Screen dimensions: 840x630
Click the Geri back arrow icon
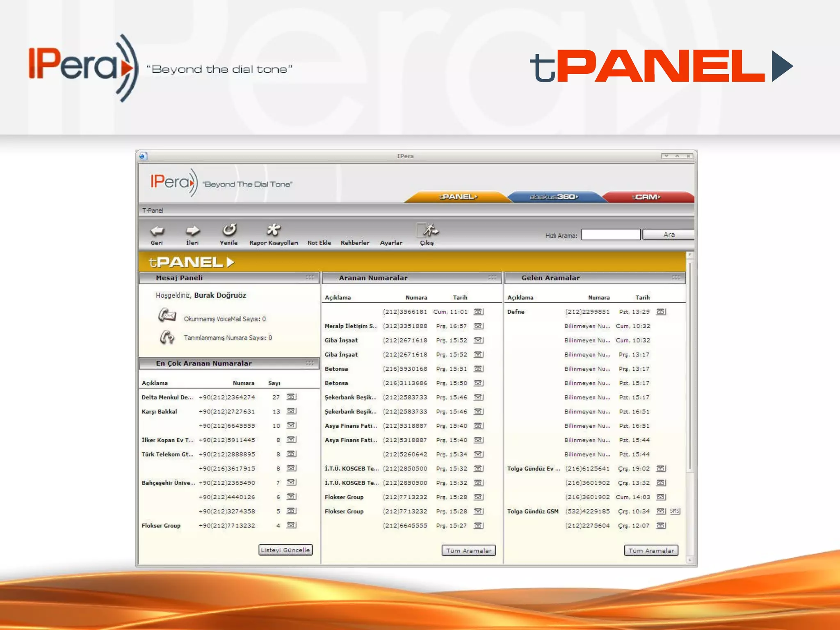pyautogui.click(x=157, y=231)
